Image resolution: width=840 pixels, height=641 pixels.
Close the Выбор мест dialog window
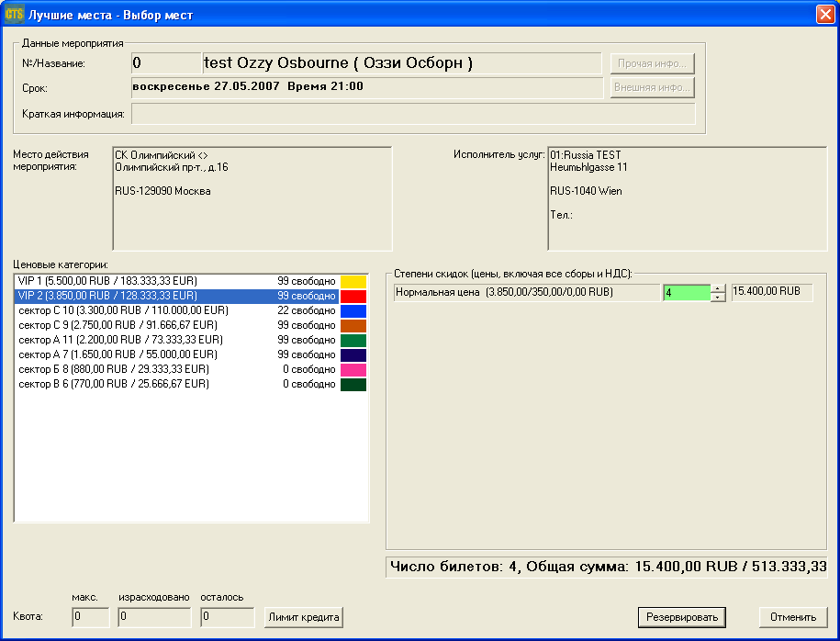pyautogui.click(x=825, y=14)
